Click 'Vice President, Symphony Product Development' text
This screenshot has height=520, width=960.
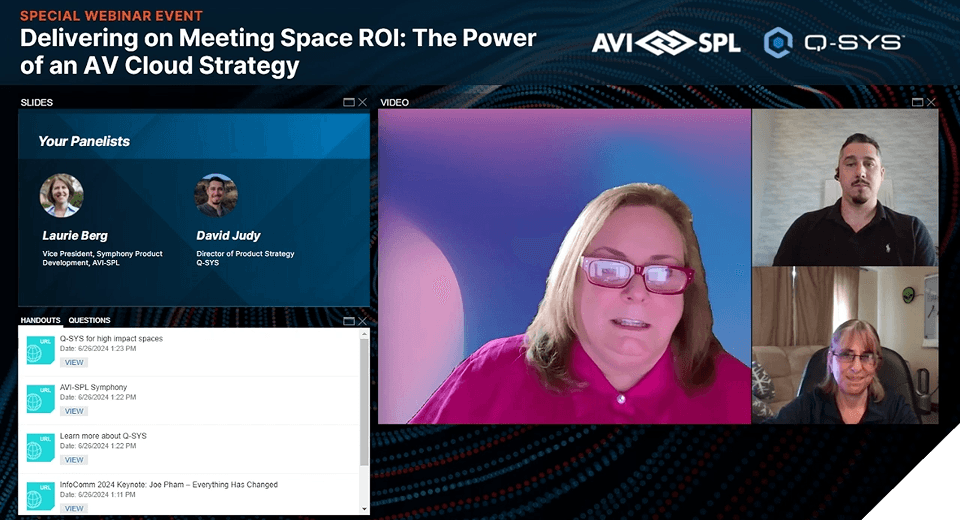pyautogui.click(x=102, y=258)
